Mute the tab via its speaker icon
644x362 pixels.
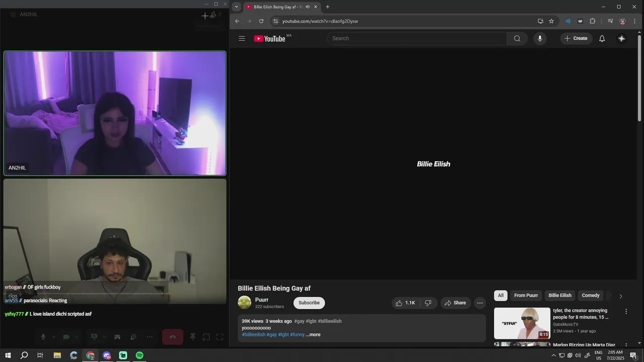(307, 7)
